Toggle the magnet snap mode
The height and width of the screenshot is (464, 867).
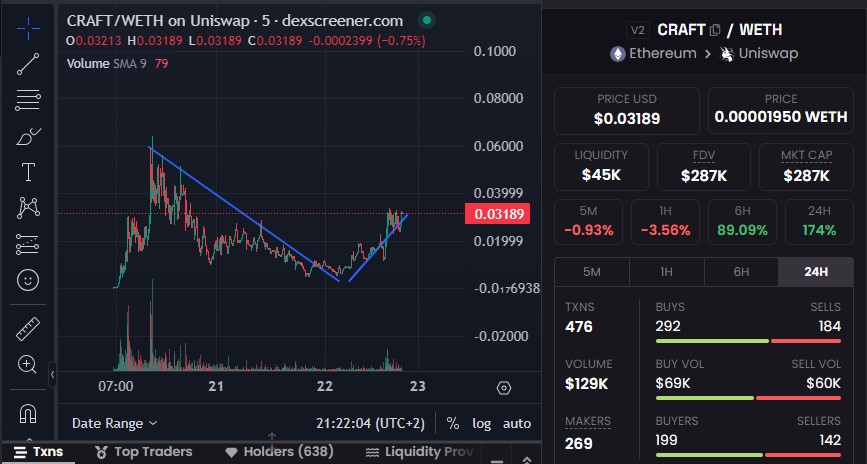point(28,412)
